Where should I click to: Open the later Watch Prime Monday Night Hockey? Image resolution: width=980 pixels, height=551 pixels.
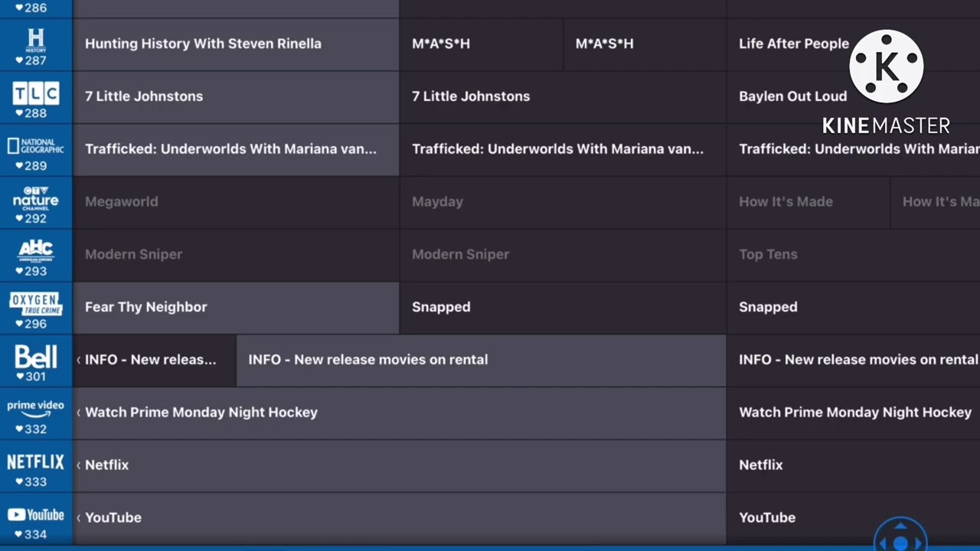tap(854, 412)
